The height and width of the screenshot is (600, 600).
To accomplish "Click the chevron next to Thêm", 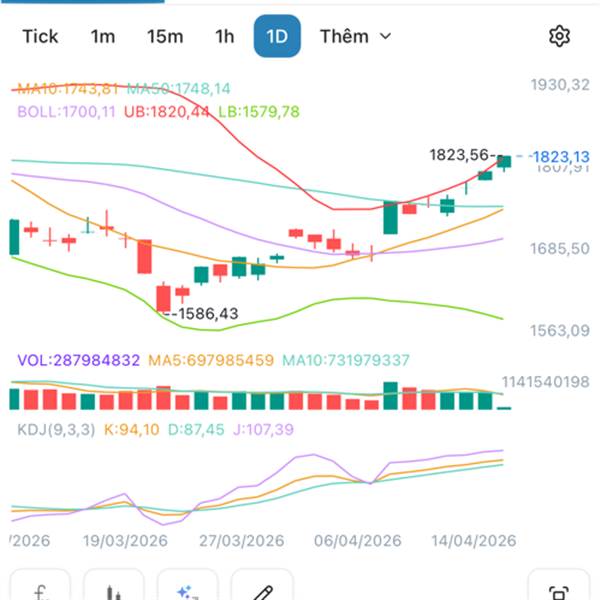I will pyautogui.click(x=386, y=37).
